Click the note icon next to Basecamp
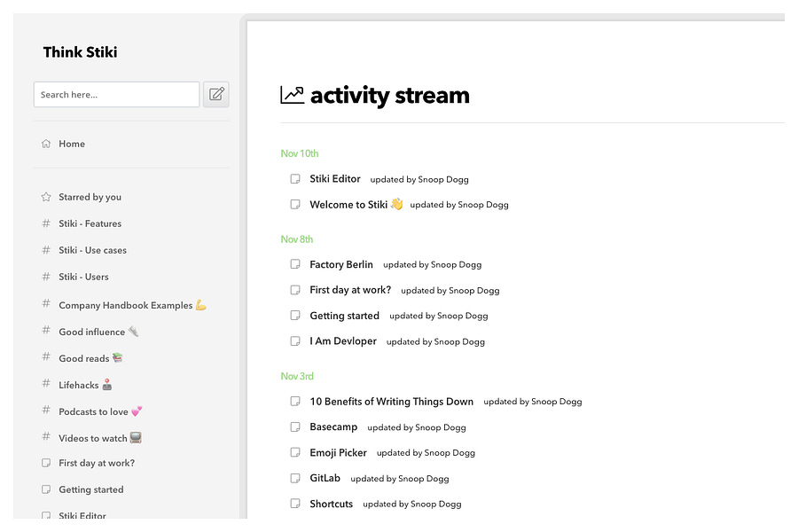The image size is (798, 532). click(295, 426)
